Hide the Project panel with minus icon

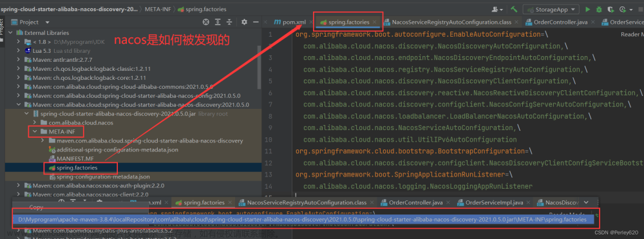[x=256, y=22]
